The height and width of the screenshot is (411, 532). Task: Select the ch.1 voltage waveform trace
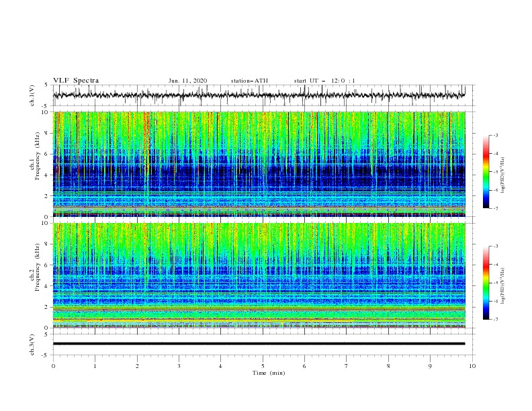[259, 95]
